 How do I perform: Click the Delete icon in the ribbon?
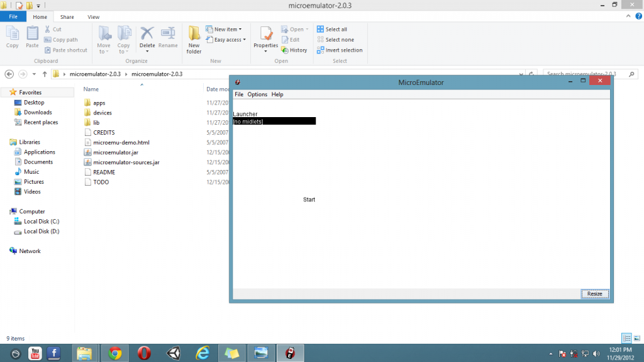(147, 37)
